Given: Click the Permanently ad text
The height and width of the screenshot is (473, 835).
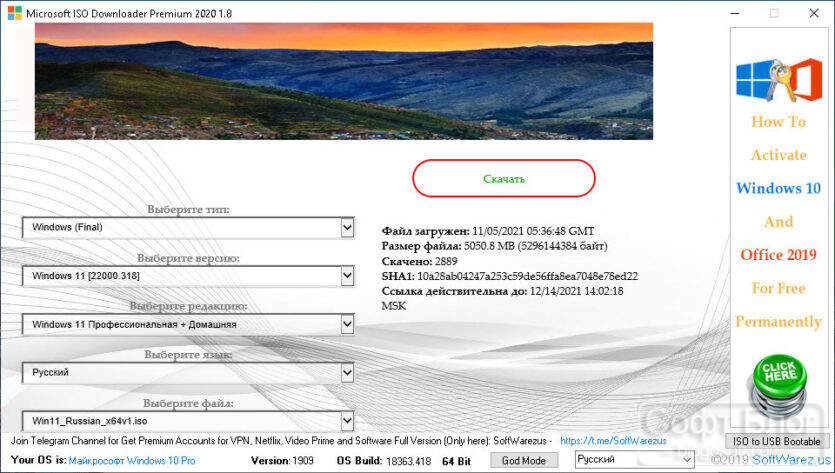Looking at the screenshot, I should [x=779, y=322].
